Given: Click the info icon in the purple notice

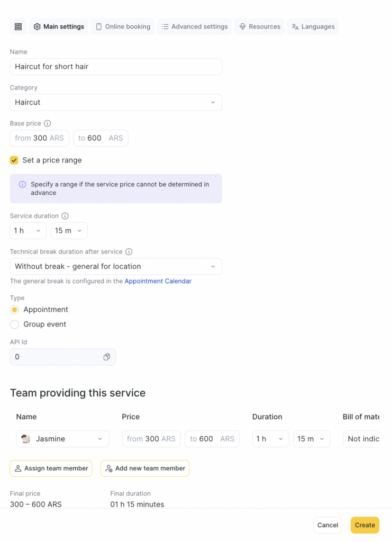Looking at the screenshot, I should (x=22, y=185).
